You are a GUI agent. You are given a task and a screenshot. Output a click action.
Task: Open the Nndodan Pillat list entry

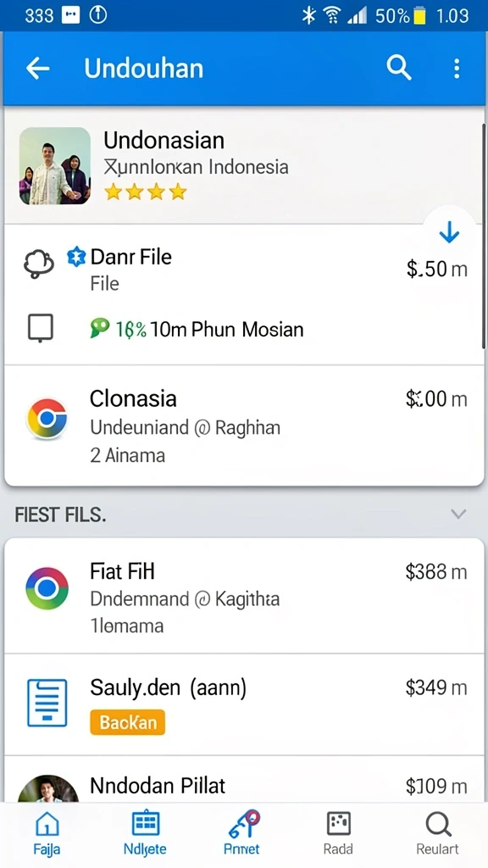coord(244,780)
